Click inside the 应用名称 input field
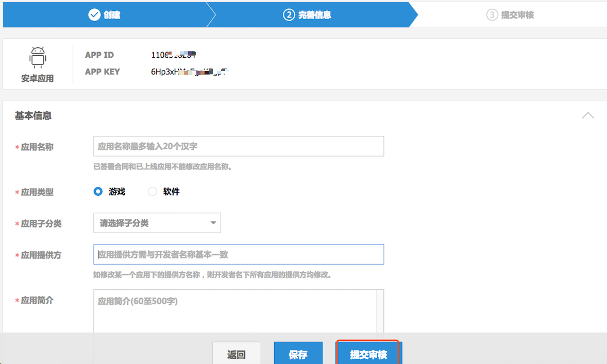 (238, 146)
